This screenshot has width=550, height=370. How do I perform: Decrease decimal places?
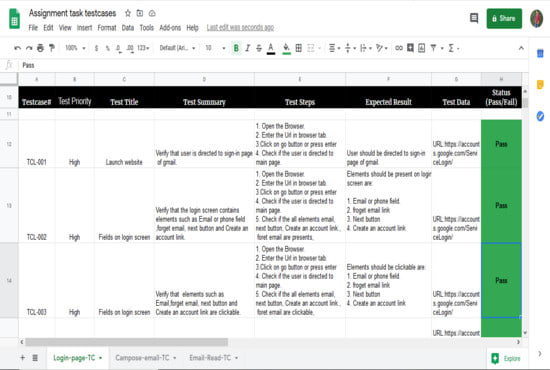pyautogui.click(x=119, y=48)
